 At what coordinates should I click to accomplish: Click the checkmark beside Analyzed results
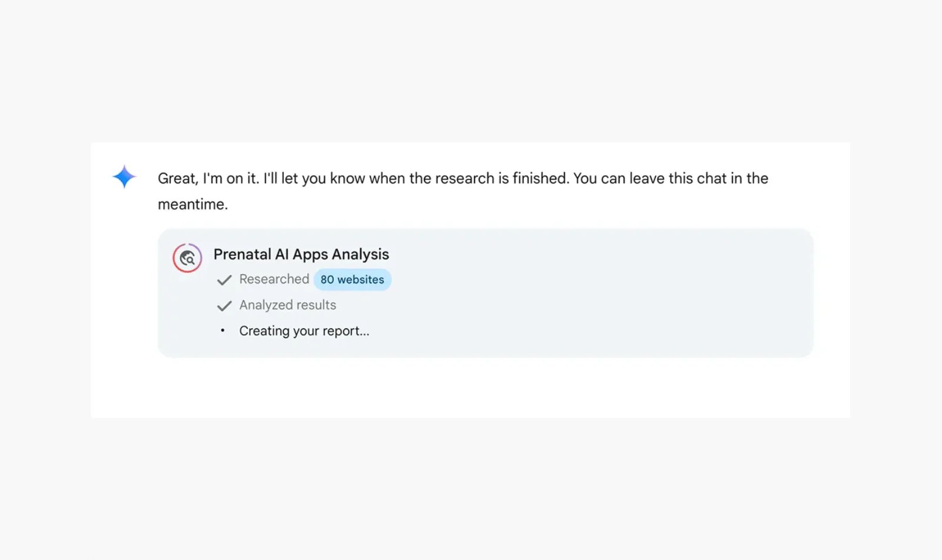coord(224,306)
